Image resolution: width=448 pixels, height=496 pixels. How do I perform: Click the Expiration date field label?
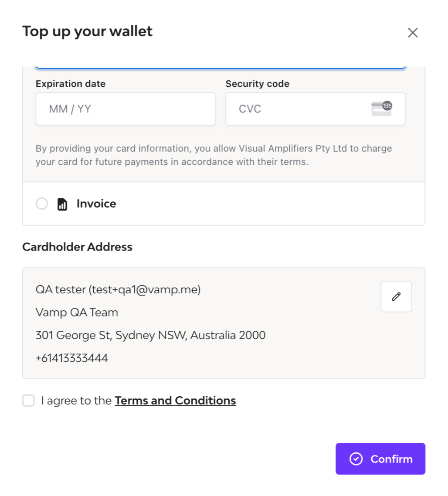point(71,84)
